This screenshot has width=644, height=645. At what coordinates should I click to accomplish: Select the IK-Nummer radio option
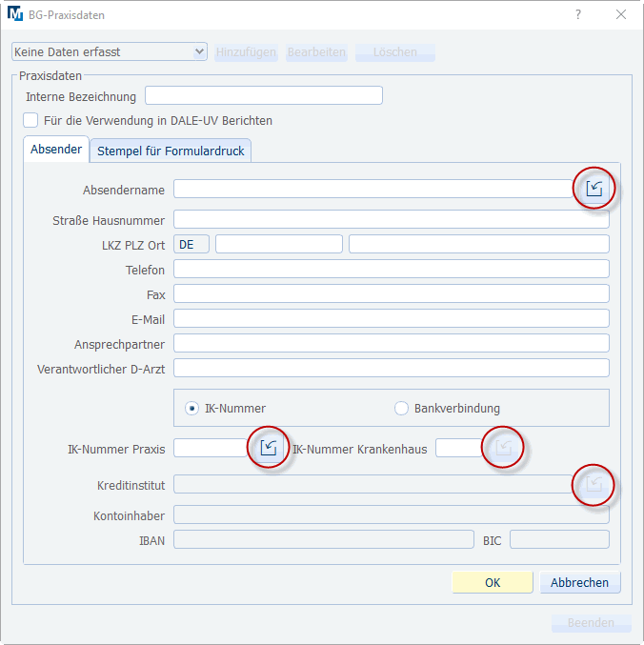point(191,408)
